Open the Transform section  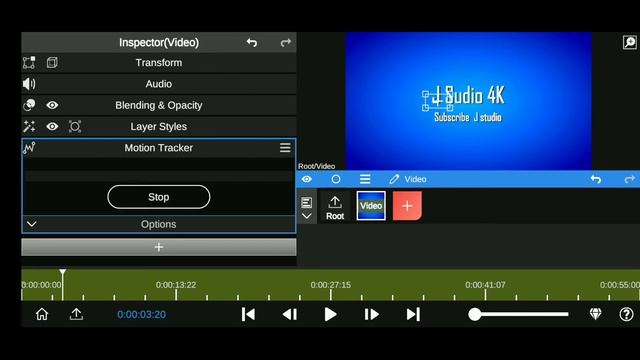point(159,63)
